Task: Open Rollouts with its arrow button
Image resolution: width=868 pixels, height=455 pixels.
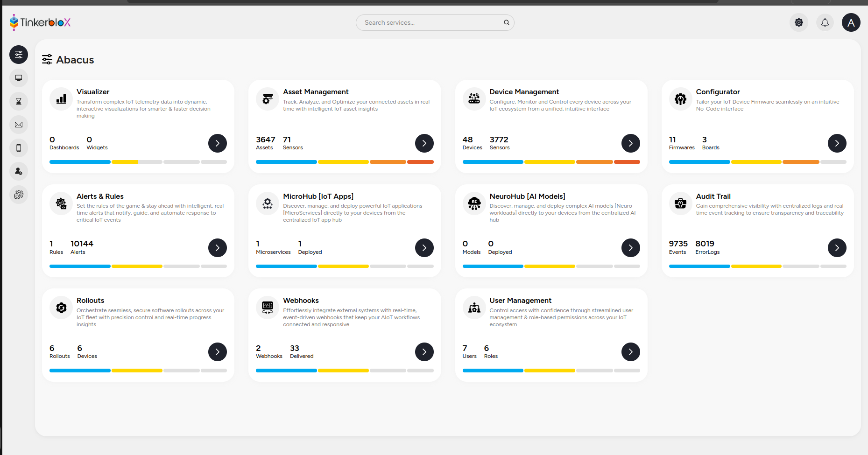Action: pyautogui.click(x=218, y=352)
